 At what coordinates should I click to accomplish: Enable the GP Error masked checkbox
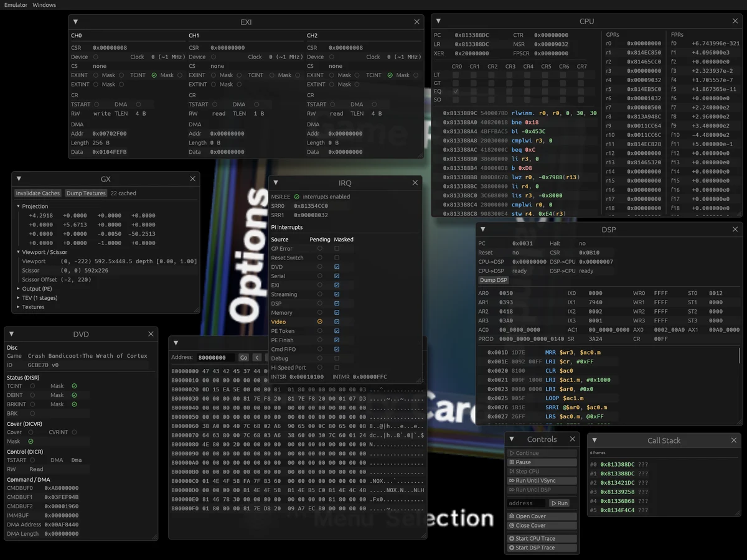point(337,248)
